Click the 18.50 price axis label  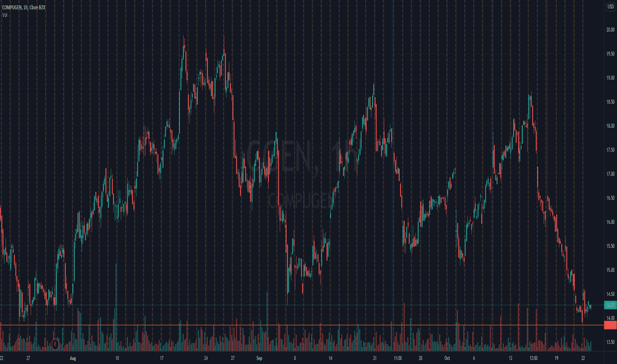coord(610,102)
